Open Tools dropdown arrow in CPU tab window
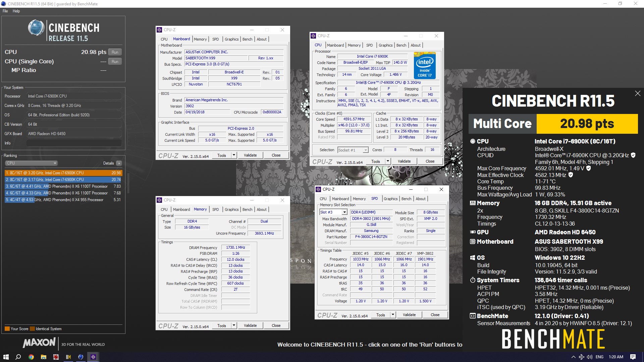Viewport: 644px width, 362px height. (388, 161)
